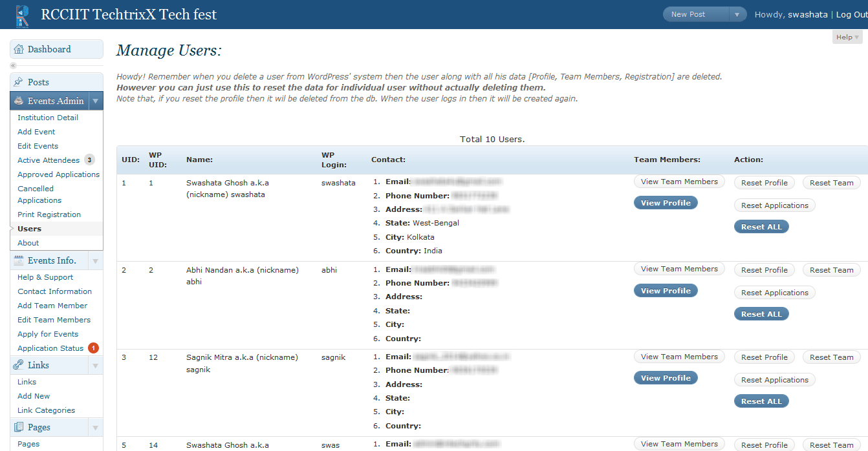The height and width of the screenshot is (451, 868).
Task: View Profile of user abhi
Action: [x=666, y=291]
